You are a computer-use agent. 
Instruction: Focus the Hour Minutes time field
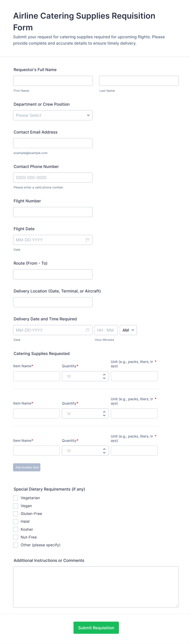(106, 330)
